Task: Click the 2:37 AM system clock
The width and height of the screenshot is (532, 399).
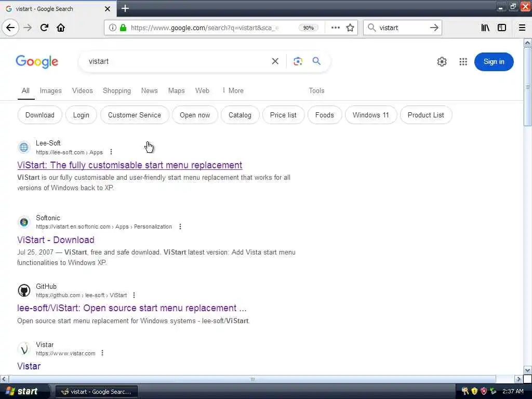Action: point(513,391)
